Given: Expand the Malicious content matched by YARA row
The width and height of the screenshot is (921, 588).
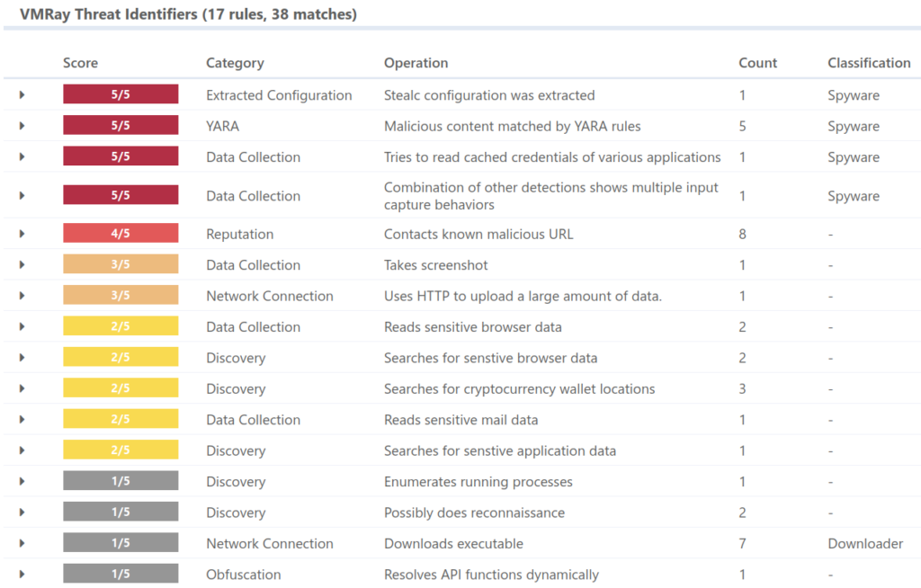Looking at the screenshot, I should [x=22, y=126].
